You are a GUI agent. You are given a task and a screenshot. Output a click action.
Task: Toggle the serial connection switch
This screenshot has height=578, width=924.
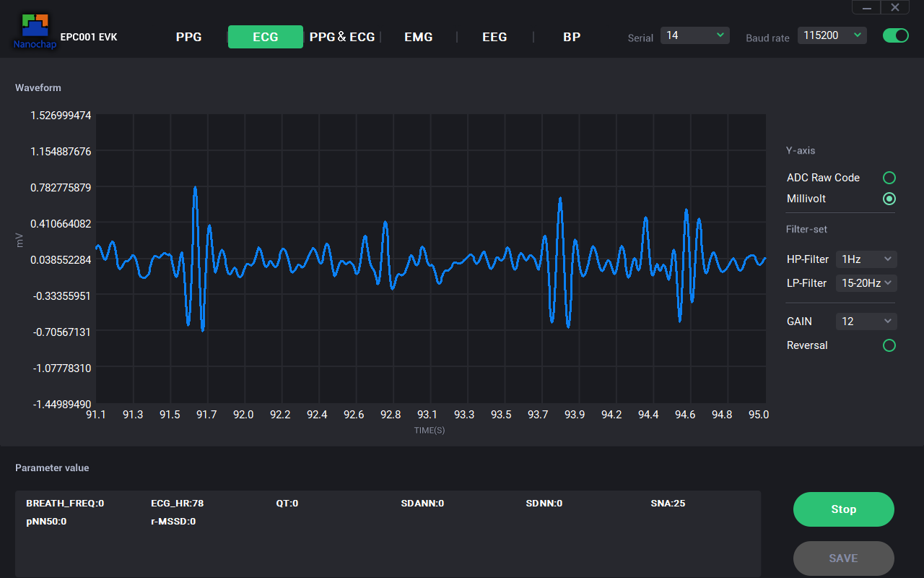pyautogui.click(x=896, y=35)
